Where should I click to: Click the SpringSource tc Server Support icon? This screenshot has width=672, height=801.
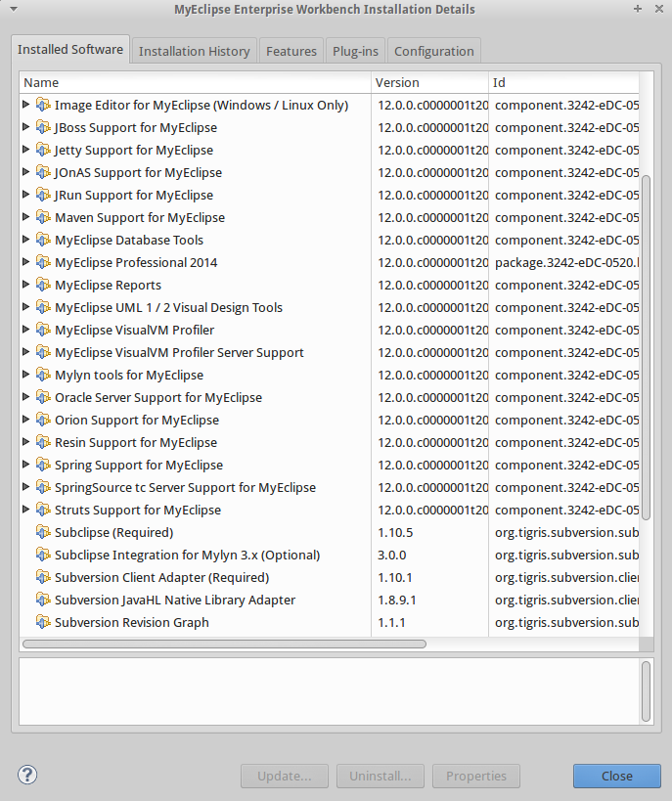point(43,487)
